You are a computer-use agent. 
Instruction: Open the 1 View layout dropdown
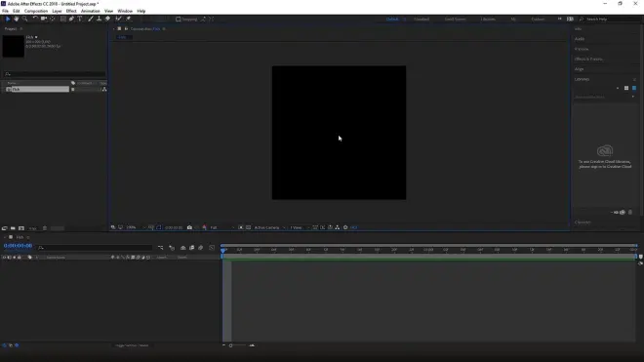coord(299,227)
